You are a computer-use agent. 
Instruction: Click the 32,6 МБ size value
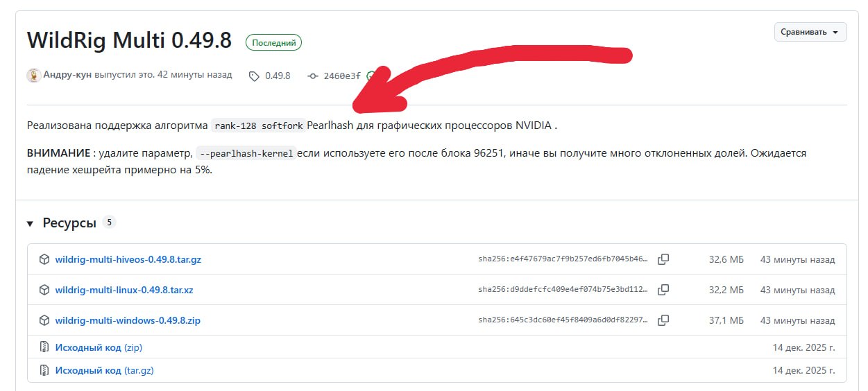pyautogui.click(x=726, y=260)
